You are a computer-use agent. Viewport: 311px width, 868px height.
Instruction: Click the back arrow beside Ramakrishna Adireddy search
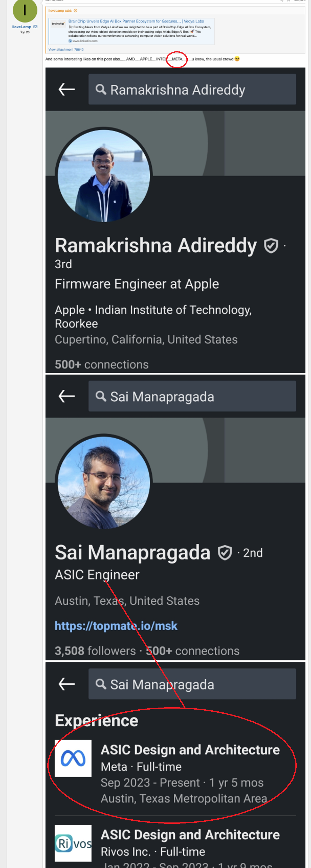pos(67,90)
